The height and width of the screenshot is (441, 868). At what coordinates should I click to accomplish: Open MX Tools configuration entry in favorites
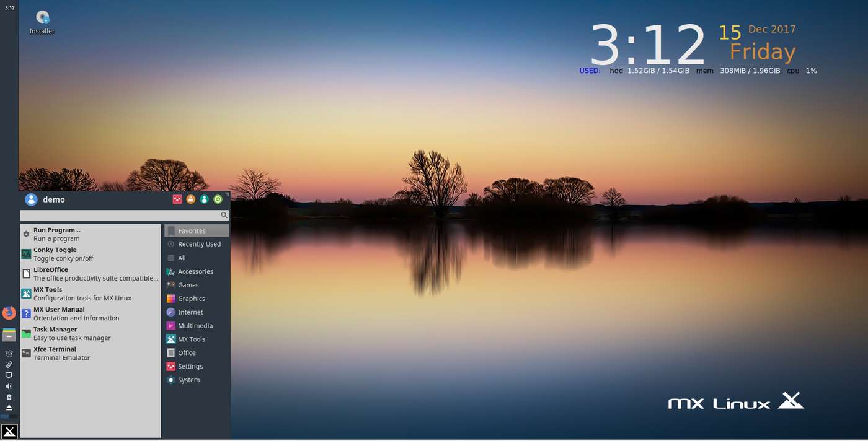point(91,294)
